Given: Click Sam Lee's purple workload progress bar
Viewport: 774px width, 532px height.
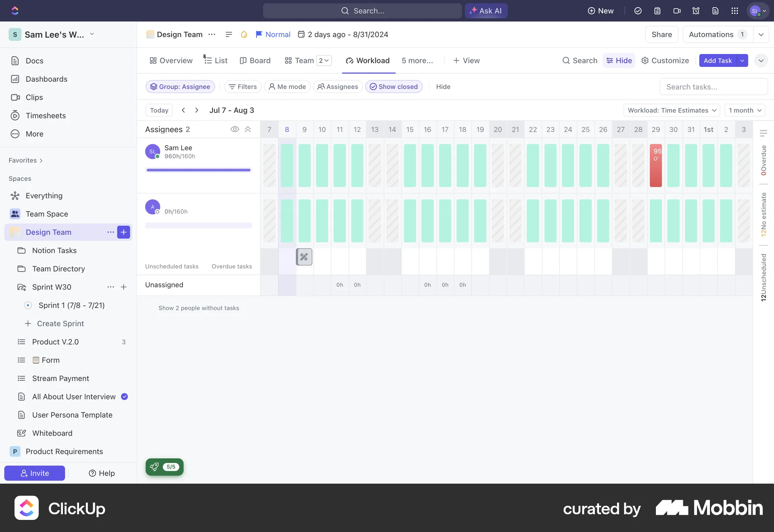Looking at the screenshot, I should click(x=198, y=170).
